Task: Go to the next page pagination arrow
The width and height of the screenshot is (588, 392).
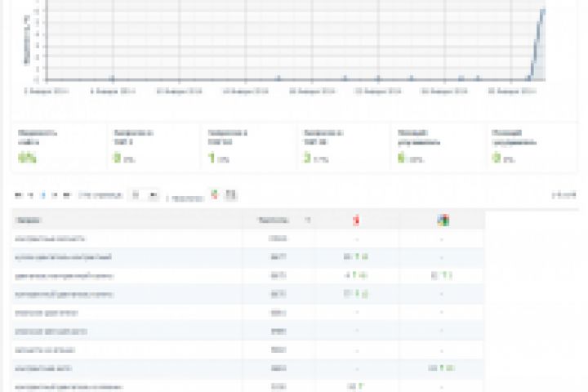Action: [55, 195]
